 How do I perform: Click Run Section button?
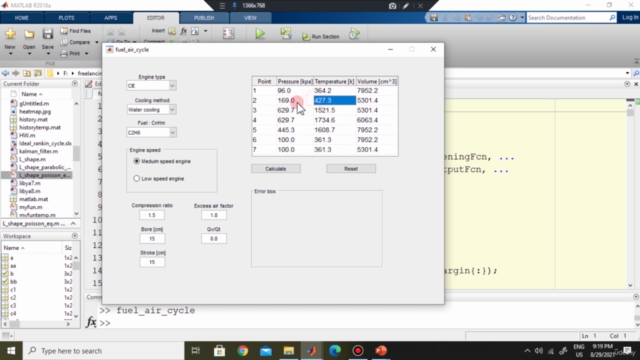point(321,37)
